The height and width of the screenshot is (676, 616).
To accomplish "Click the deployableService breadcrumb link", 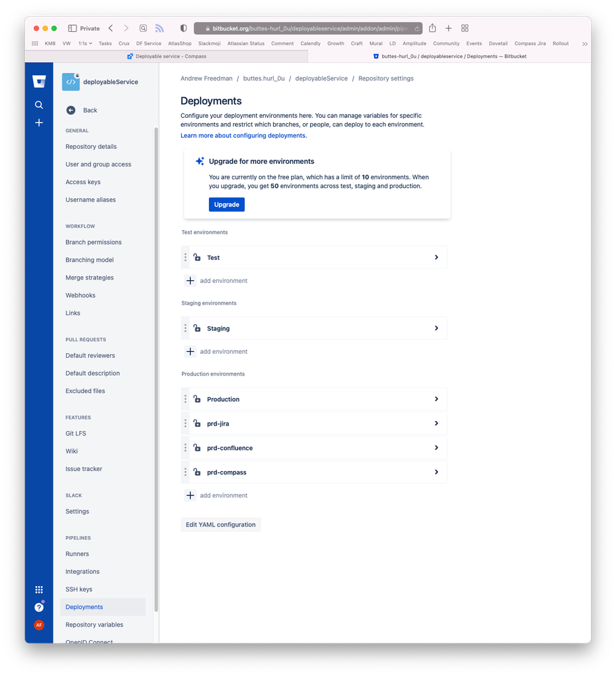I will [x=321, y=78].
